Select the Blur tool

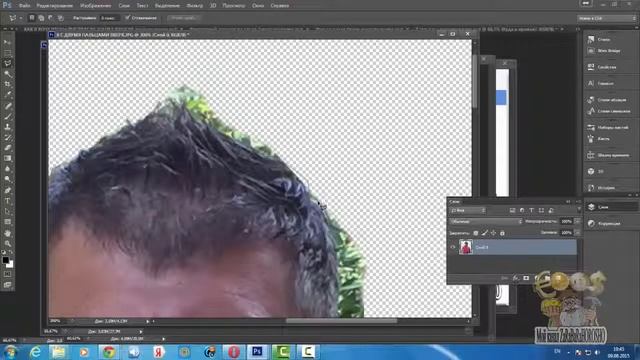pos(7,169)
